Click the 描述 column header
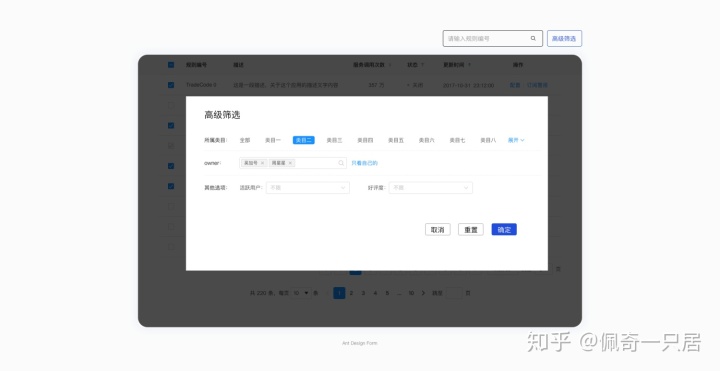720x371 pixels. [238, 65]
